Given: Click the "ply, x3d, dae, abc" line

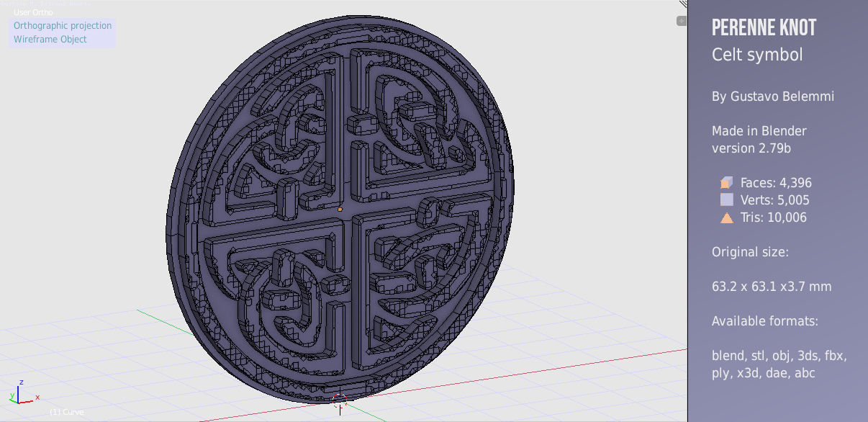Looking at the screenshot, I should click(x=764, y=374).
